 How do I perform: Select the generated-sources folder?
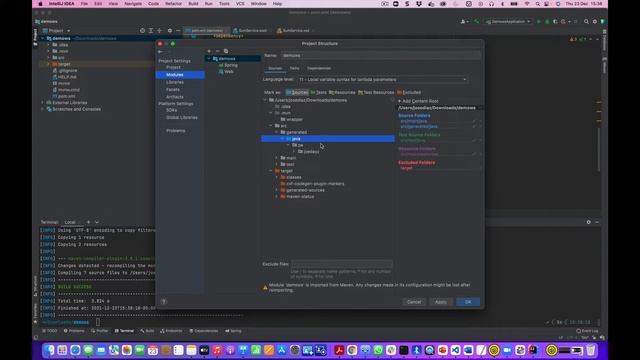tap(305, 190)
